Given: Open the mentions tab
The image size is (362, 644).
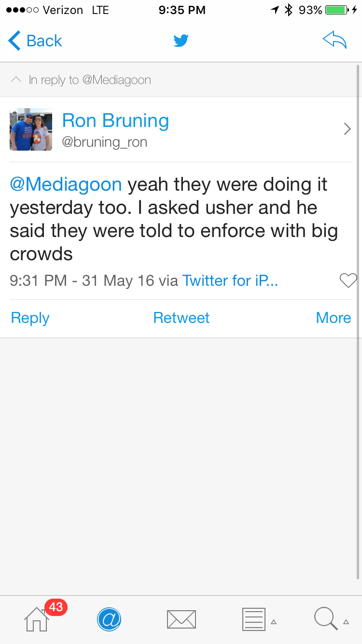Looking at the screenshot, I should tap(109, 619).
